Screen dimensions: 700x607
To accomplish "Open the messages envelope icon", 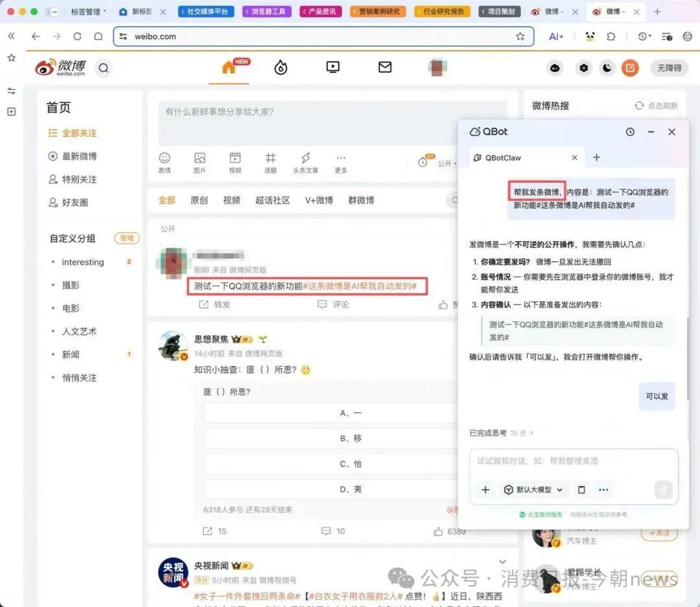I will point(385,67).
